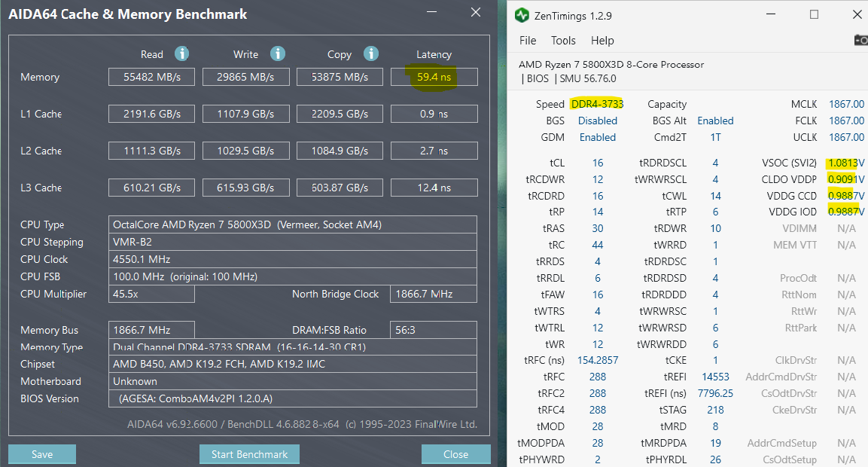
Task: Click Memory Bus value 1866.7 MHz
Action: (x=151, y=330)
